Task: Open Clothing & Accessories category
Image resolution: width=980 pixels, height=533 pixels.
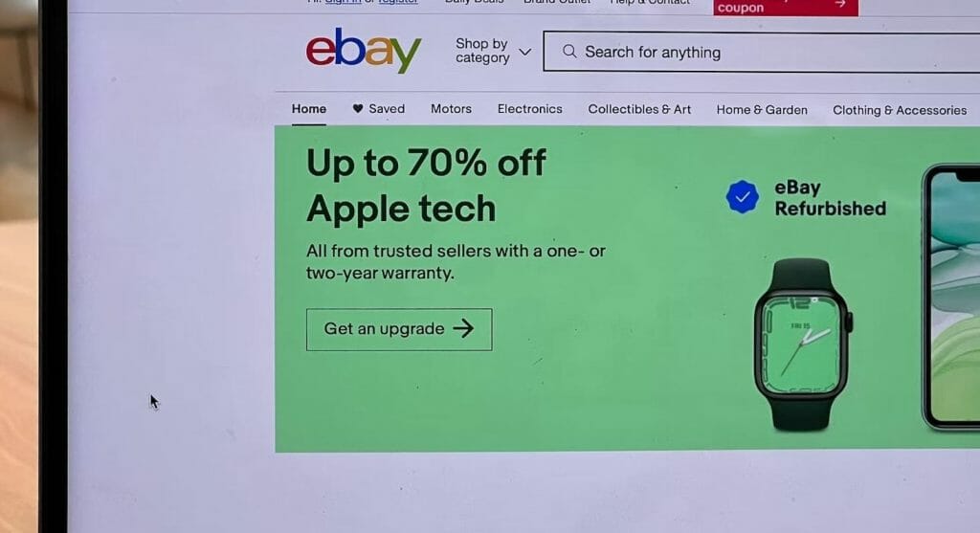Action: click(x=900, y=111)
